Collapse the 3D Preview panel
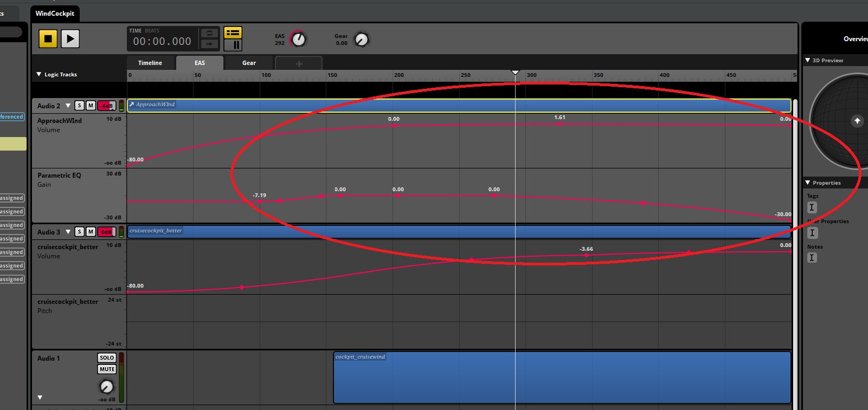 click(x=808, y=60)
